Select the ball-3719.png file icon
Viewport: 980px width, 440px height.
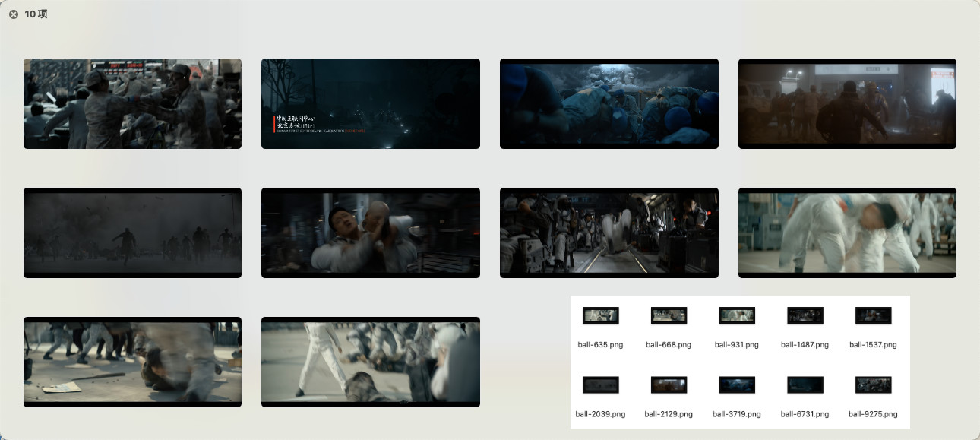click(x=737, y=385)
